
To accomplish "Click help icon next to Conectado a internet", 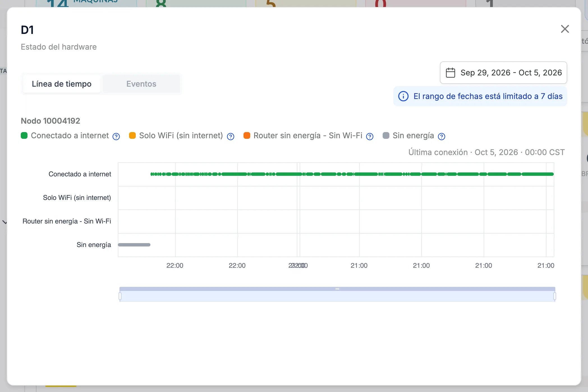I will click(x=116, y=136).
